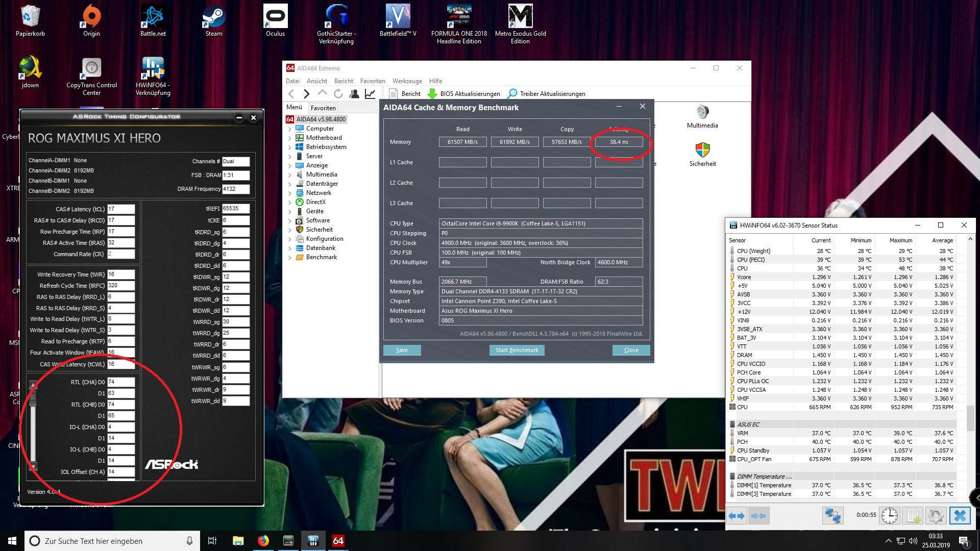This screenshot has height=551, width=980.
Task: Click Close in the benchmark dialog
Action: pyautogui.click(x=631, y=350)
